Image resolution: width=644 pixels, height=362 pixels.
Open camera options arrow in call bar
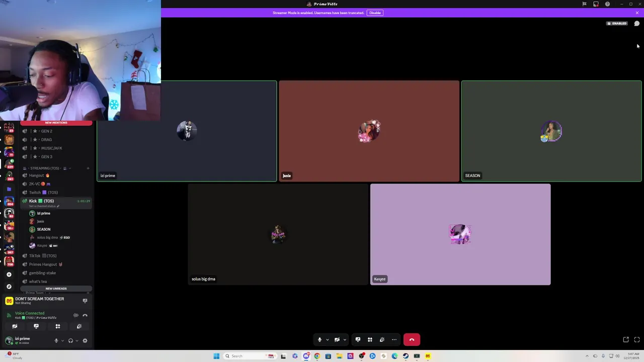[345, 340]
